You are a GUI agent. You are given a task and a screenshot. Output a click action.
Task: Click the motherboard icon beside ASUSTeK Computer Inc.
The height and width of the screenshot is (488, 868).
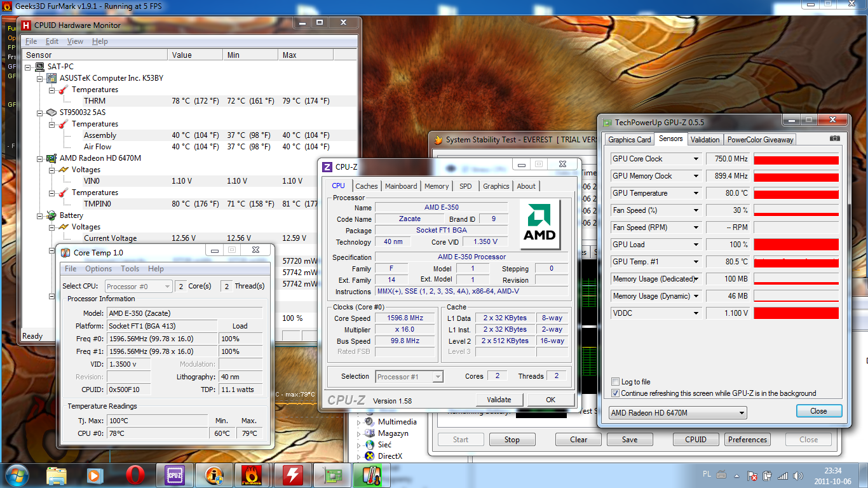(x=51, y=78)
